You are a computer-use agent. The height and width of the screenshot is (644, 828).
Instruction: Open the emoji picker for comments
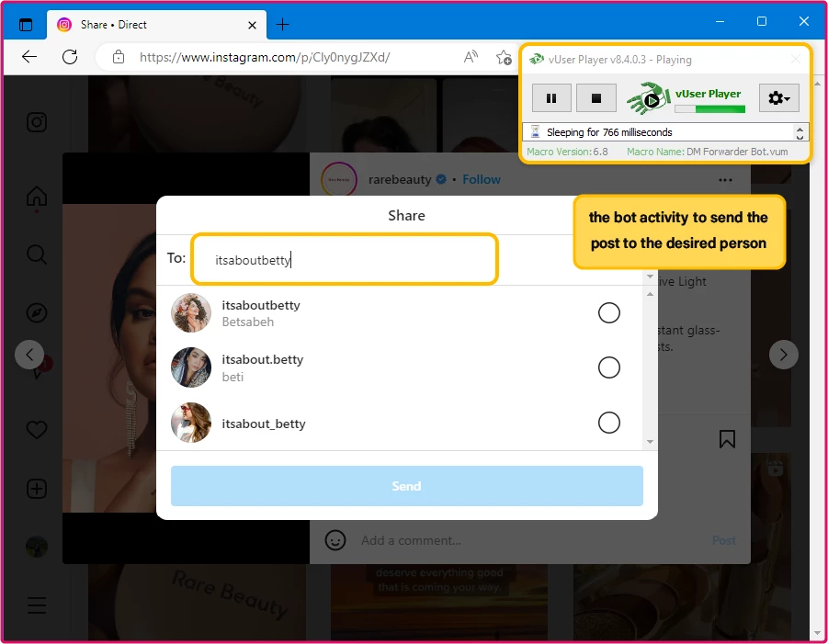(x=335, y=540)
